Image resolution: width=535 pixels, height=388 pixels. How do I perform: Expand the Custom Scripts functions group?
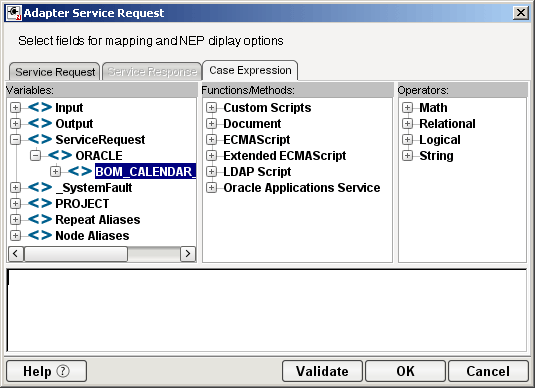point(212,107)
